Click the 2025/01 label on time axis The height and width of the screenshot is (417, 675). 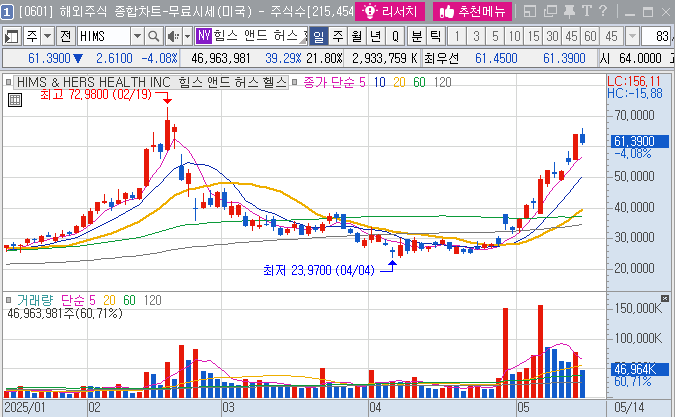[25, 407]
